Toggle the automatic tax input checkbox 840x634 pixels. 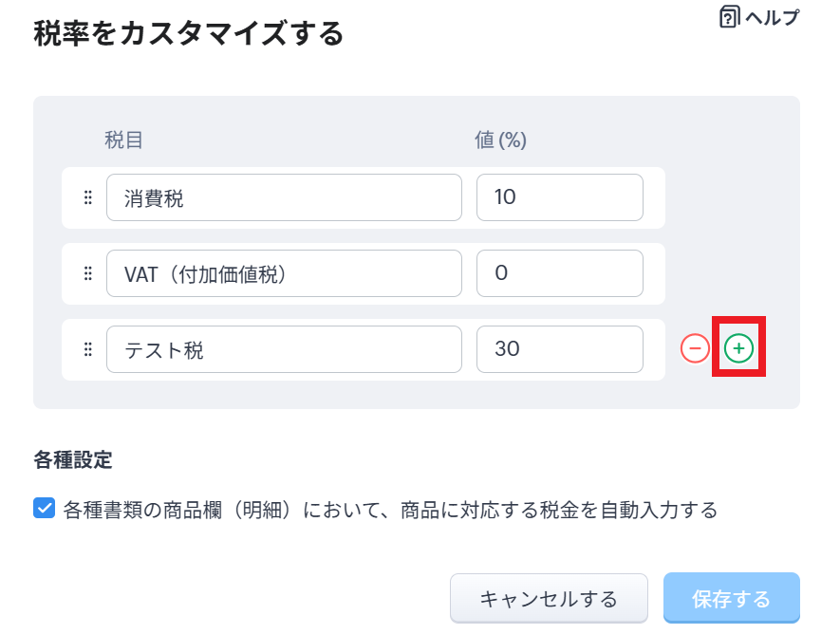[44, 509]
